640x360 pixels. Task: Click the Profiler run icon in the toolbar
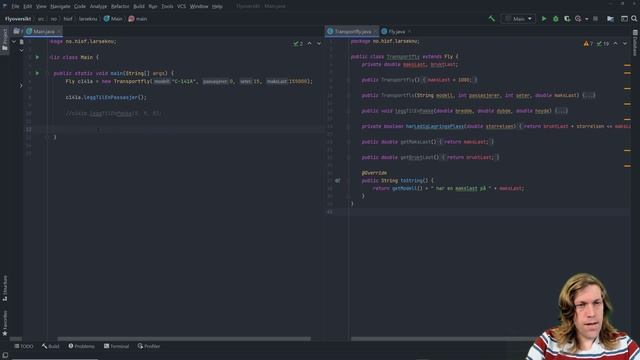[x=578, y=19]
